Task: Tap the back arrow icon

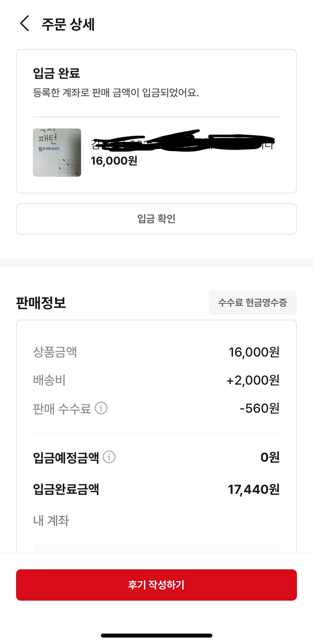Action: (x=25, y=24)
